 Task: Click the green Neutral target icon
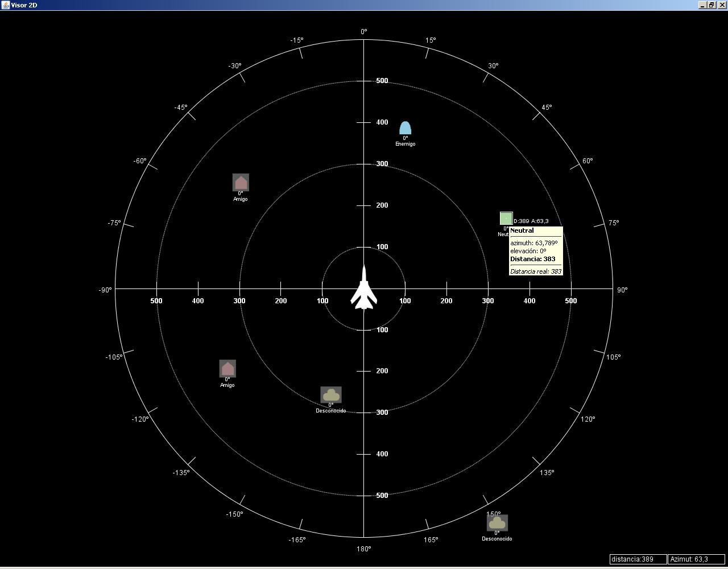(x=506, y=218)
